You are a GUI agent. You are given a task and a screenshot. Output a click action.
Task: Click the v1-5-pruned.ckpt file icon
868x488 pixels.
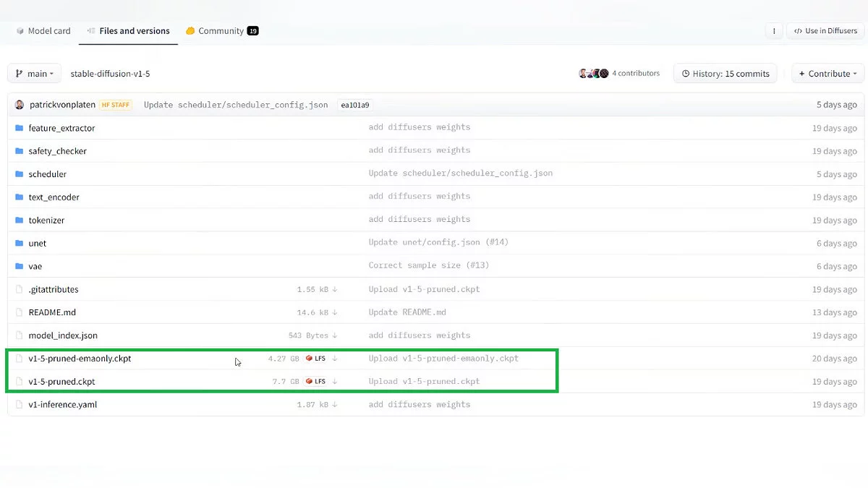tap(20, 382)
